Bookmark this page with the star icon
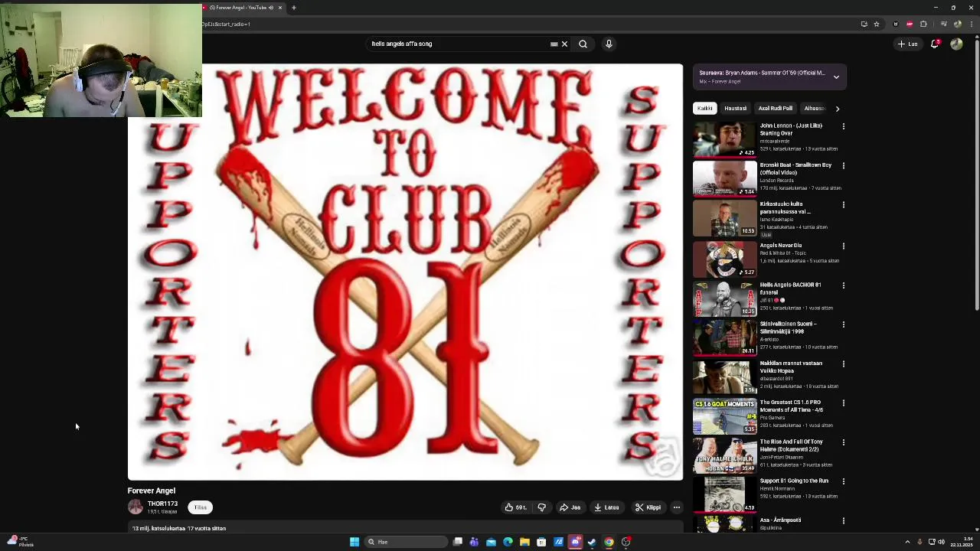Image resolution: width=980 pixels, height=551 pixels. (x=877, y=24)
